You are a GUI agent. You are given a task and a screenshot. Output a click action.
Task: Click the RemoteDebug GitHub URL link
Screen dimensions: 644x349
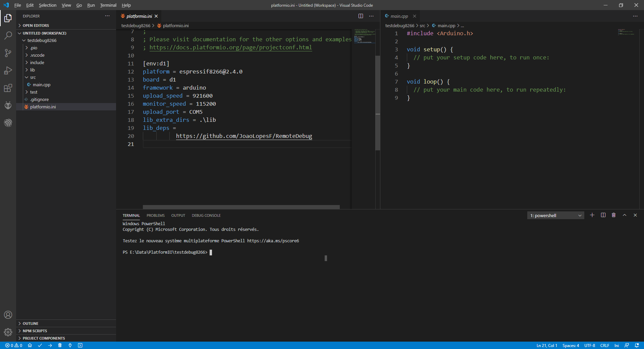click(244, 136)
